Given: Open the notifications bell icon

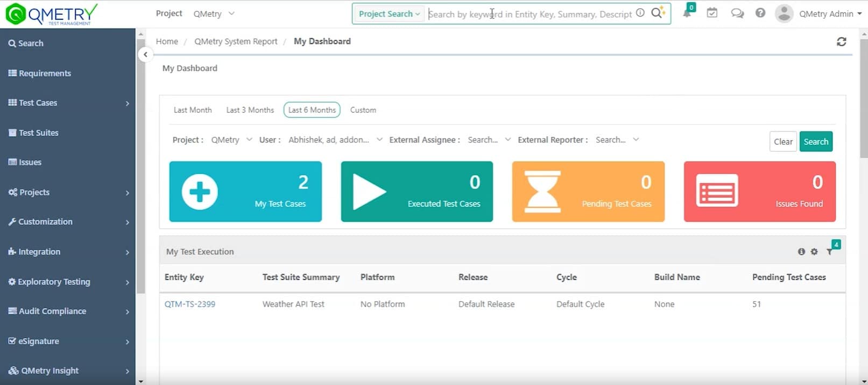Looking at the screenshot, I should coord(687,13).
